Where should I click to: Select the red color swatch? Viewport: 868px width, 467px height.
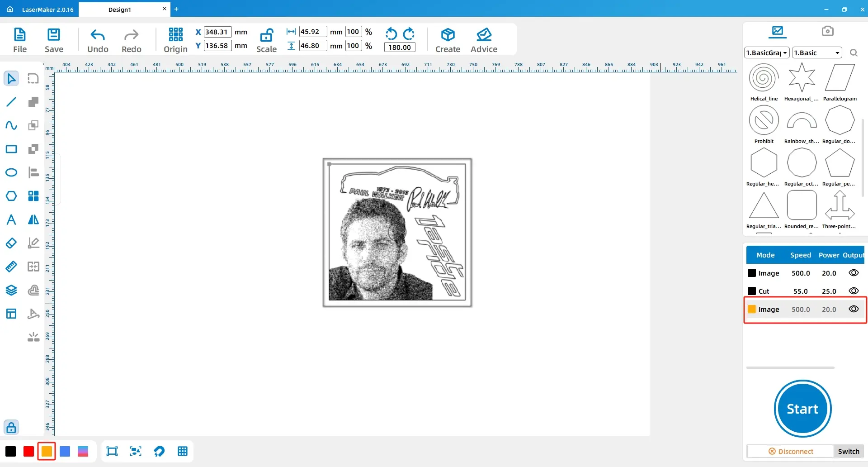(28, 451)
